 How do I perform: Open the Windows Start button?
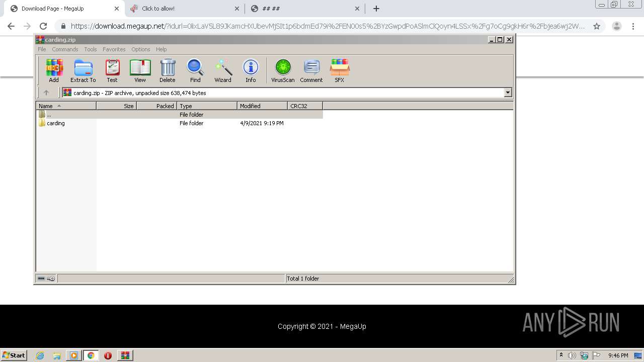(x=14, y=355)
